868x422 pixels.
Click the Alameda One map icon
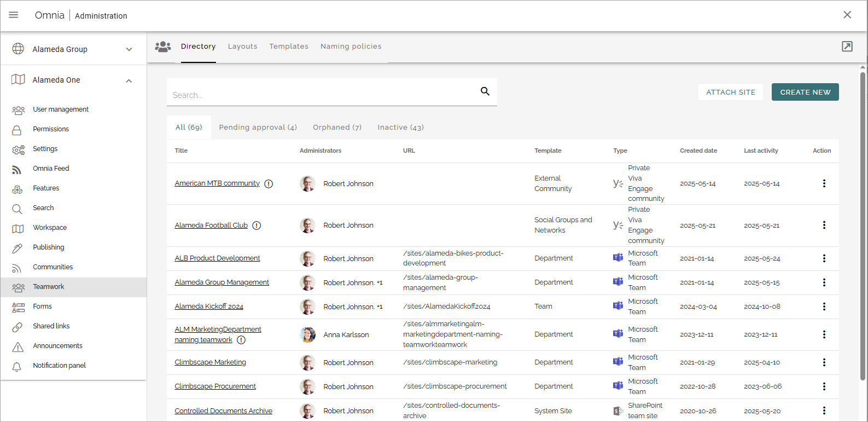[18, 79]
